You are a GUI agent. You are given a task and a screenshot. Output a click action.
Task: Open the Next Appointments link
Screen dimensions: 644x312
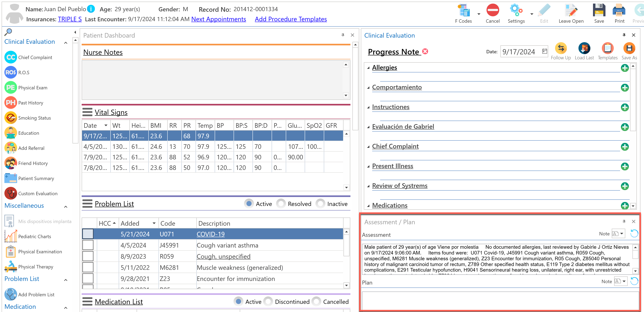(218, 19)
